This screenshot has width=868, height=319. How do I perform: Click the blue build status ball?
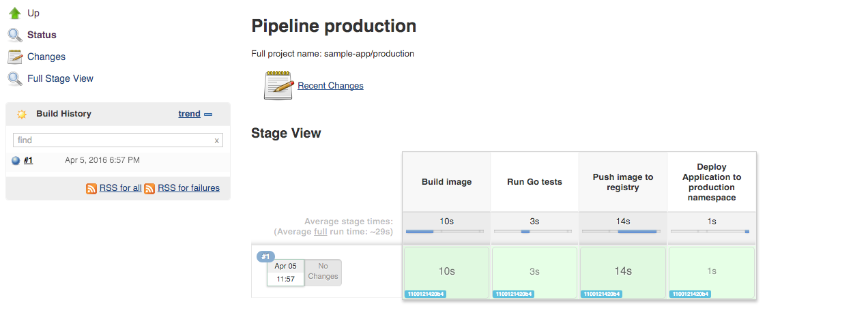point(16,161)
